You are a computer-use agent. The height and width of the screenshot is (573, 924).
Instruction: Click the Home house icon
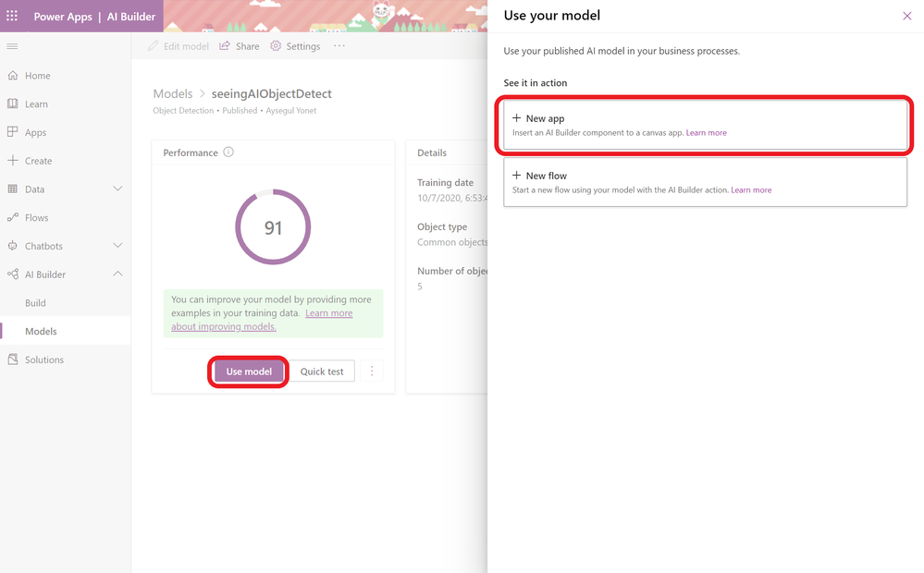pyautogui.click(x=12, y=76)
